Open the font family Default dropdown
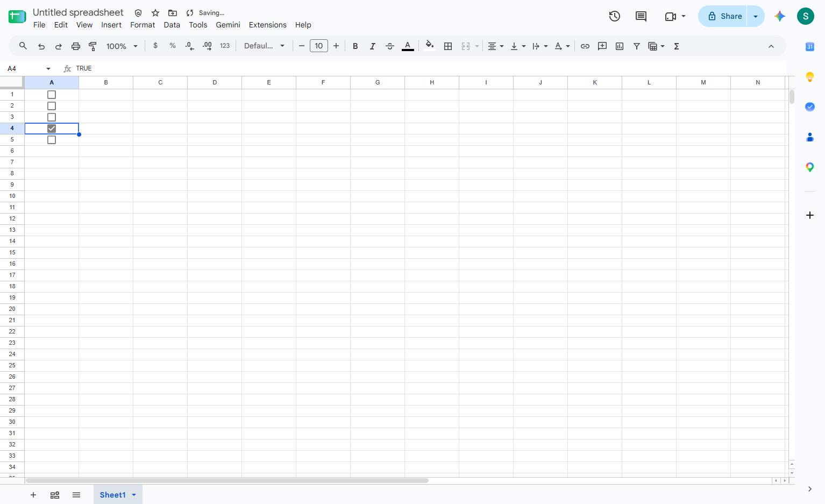825x504 pixels. (264, 46)
